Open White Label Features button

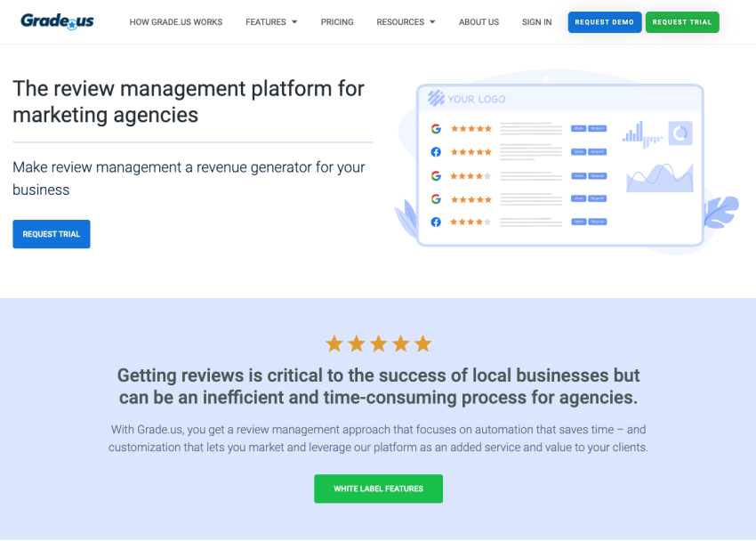(379, 489)
